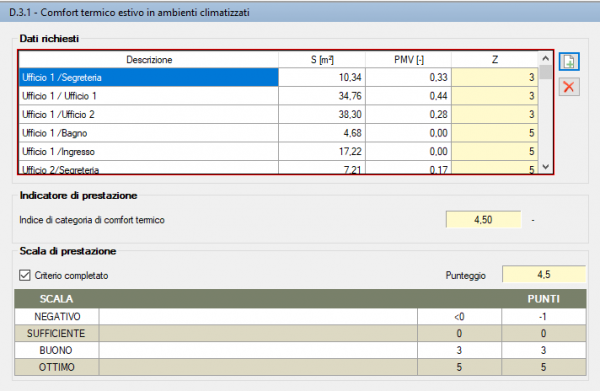Click the Indice di categoria field 4,50
The height and width of the screenshot is (391, 600).
483,220
